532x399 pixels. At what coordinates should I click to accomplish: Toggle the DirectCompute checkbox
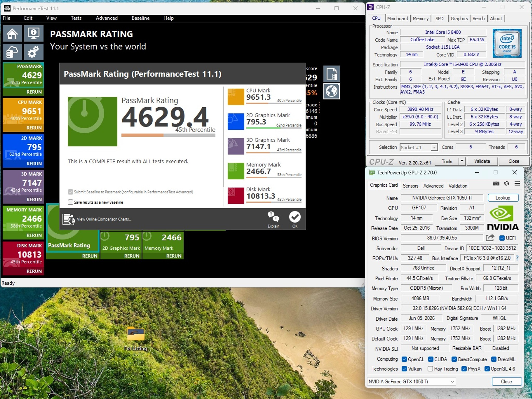[454, 359]
